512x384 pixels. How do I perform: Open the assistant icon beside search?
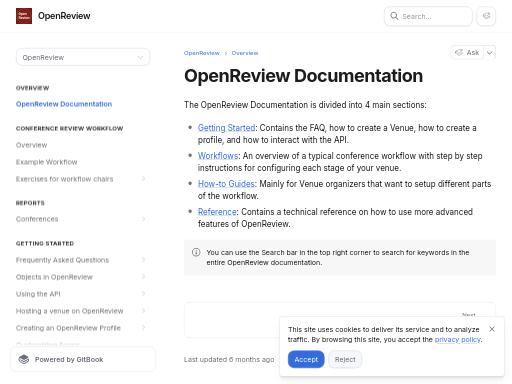tap(486, 16)
